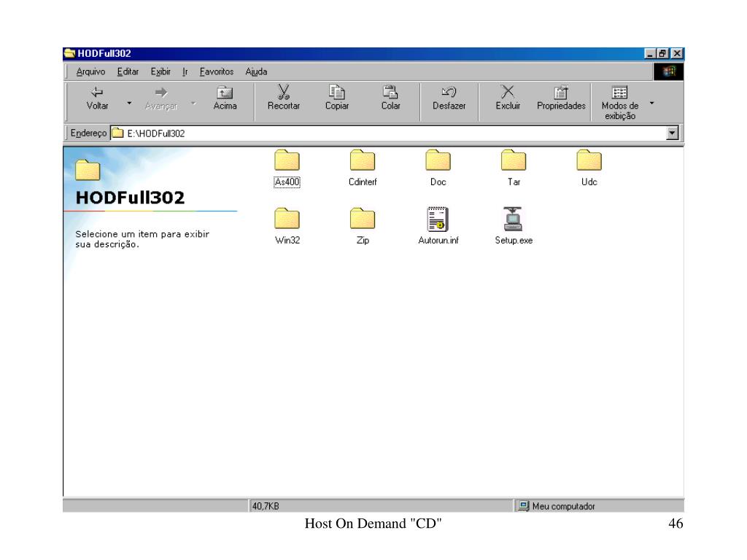Select the Cdinterf folder

(x=363, y=168)
